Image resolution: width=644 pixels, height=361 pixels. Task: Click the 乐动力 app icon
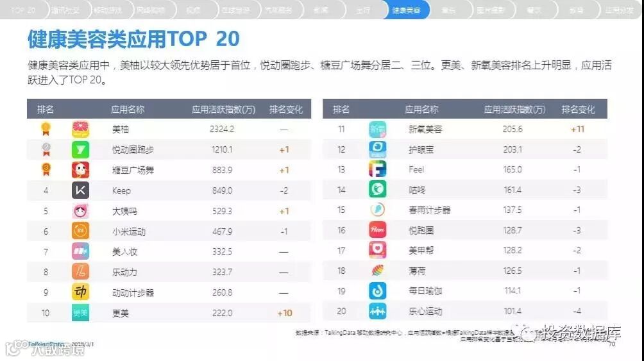(81, 271)
